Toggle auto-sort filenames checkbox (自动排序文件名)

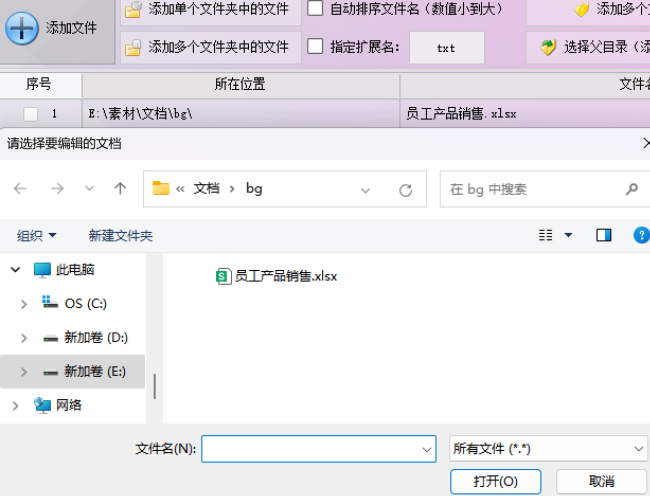coord(315,8)
